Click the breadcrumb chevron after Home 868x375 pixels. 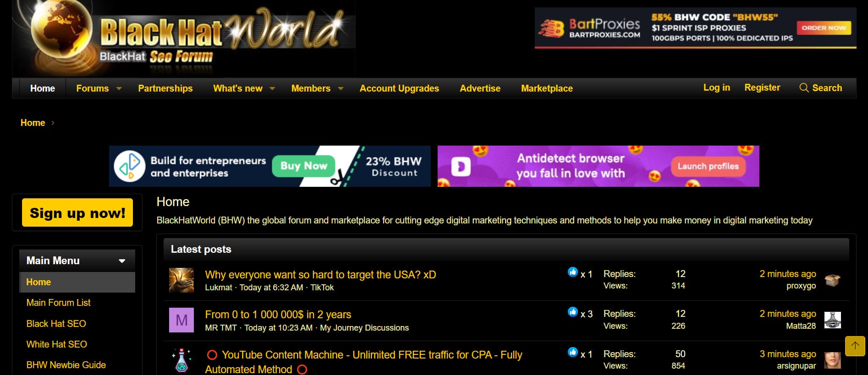pyautogui.click(x=53, y=123)
